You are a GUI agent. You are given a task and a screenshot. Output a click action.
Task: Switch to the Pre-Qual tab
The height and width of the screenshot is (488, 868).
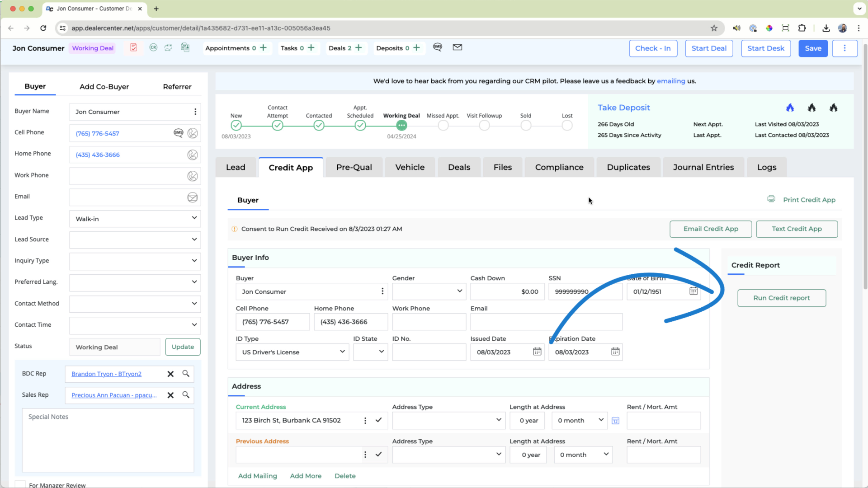[x=354, y=167]
